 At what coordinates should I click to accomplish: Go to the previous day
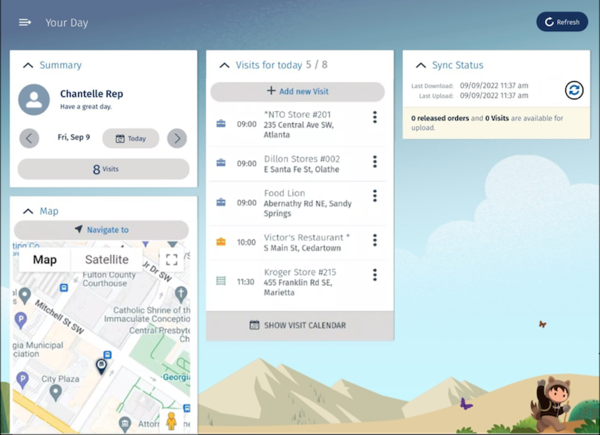tap(29, 138)
